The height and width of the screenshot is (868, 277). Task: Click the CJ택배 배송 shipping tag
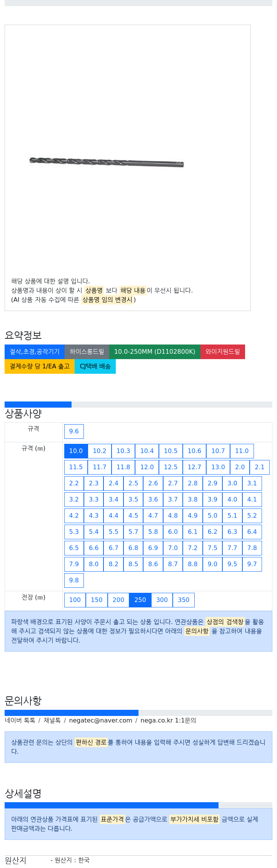[x=95, y=366]
